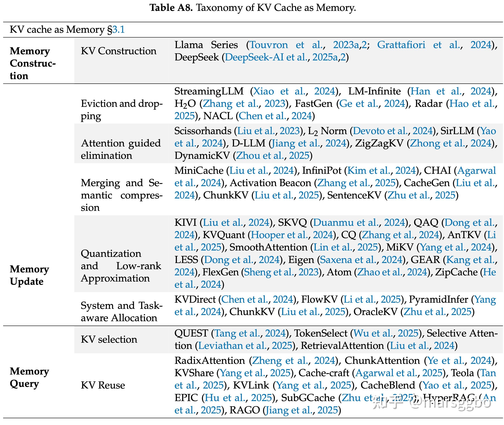
Task: Open Zhu et al., 2025 citation for OracleKV
Action: pyautogui.click(x=437, y=312)
